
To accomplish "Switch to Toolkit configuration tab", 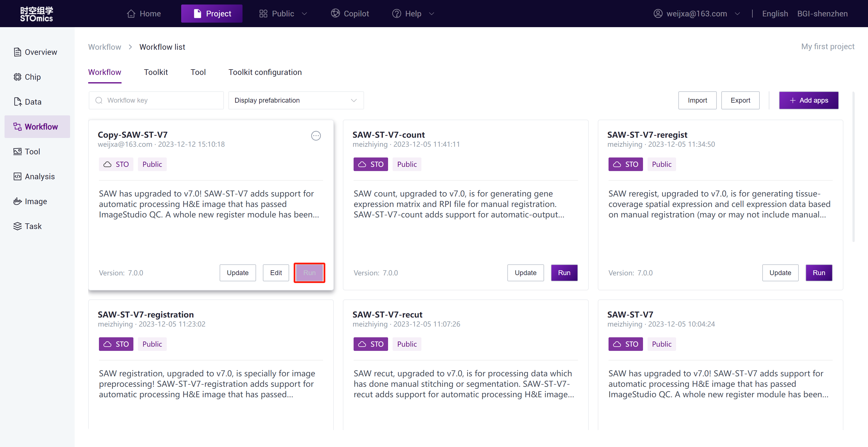I will point(265,72).
